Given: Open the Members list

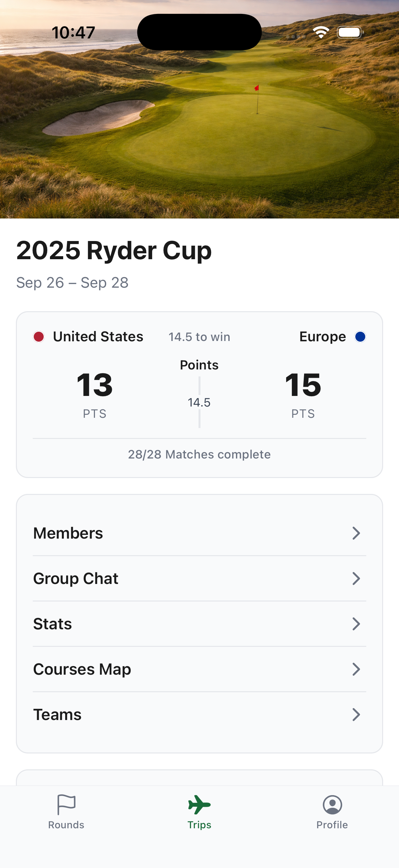Looking at the screenshot, I should point(68,533).
